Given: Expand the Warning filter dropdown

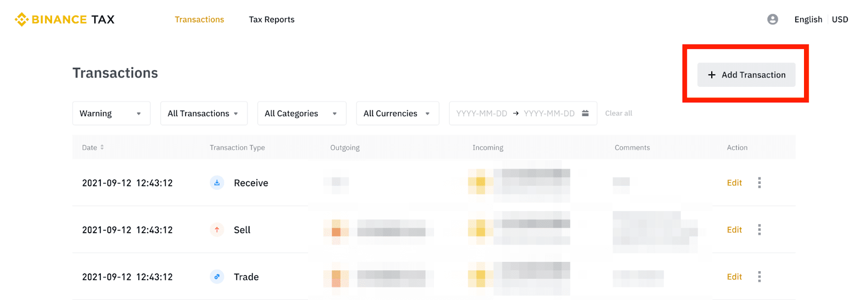Looking at the screenshot, I should 111,113.
